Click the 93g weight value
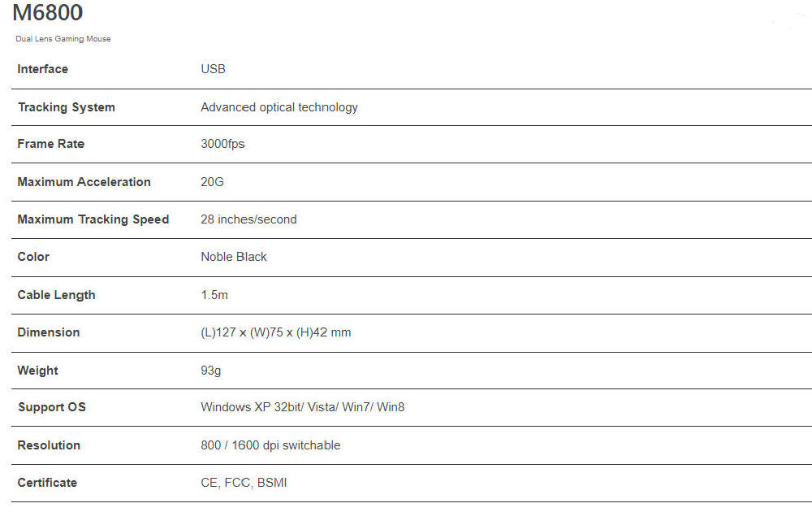 tap(211, 371)
